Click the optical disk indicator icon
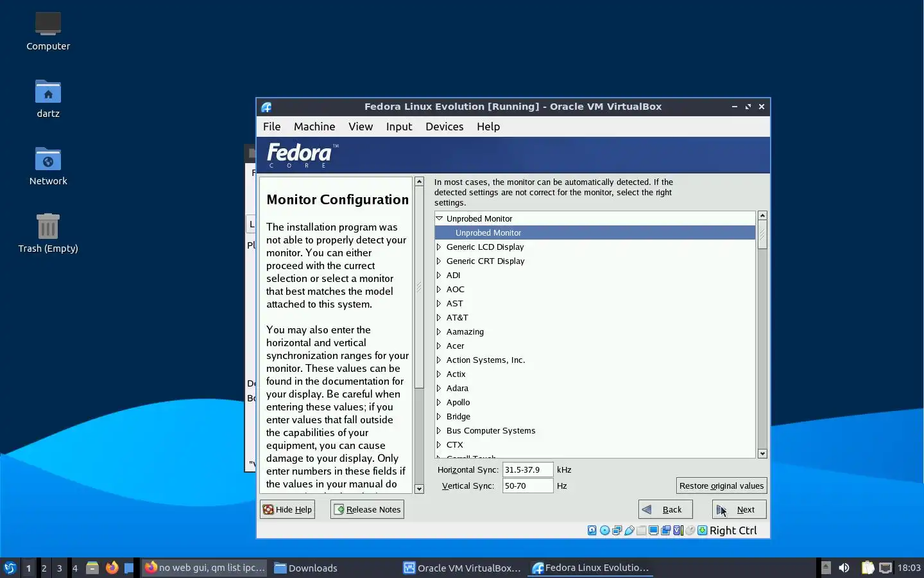 604,530
